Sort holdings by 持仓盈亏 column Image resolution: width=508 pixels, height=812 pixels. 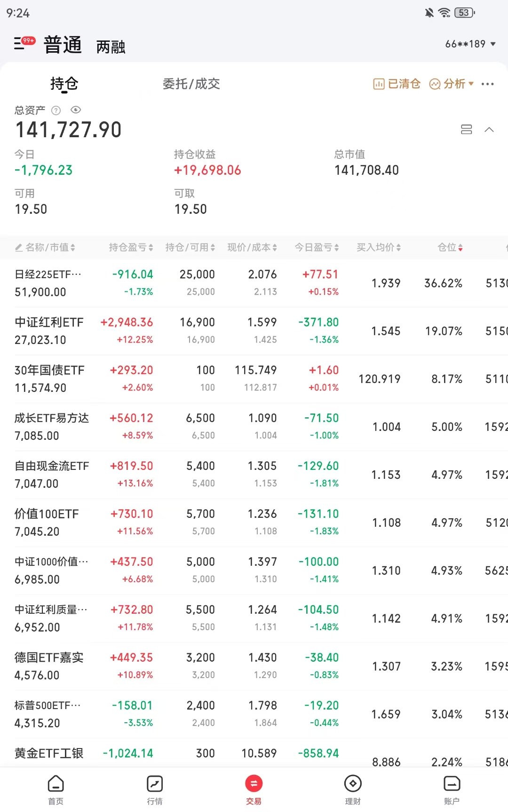(x=131, y=248)
